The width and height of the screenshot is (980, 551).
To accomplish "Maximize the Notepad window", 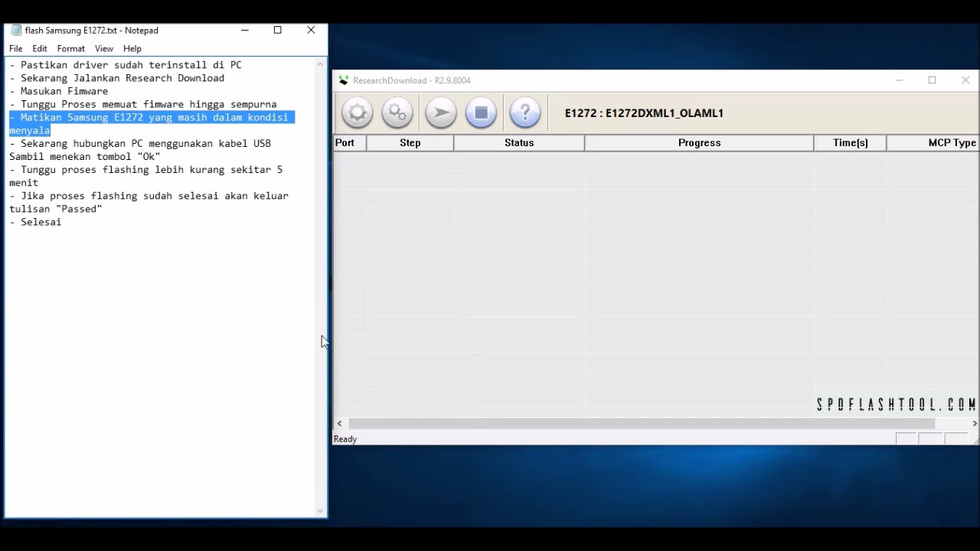I will (x=278, y=31).
